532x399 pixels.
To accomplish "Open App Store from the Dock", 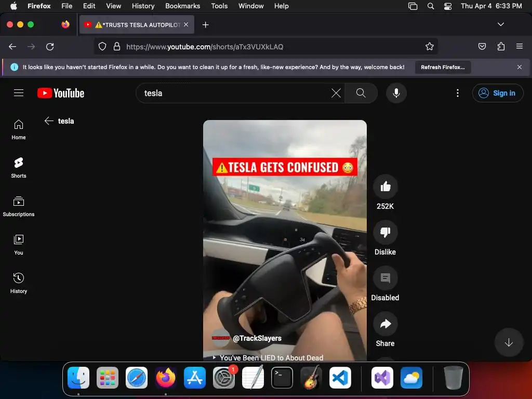I will tap(194, 378).
